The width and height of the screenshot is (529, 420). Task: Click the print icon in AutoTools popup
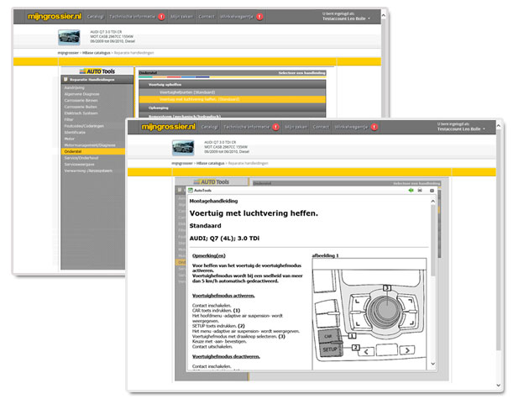(420, 191)
